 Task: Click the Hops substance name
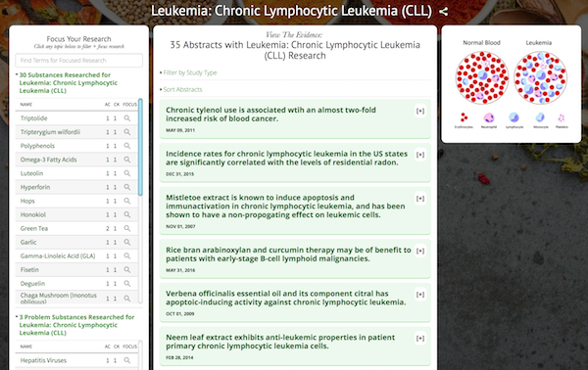click(27, 201)
